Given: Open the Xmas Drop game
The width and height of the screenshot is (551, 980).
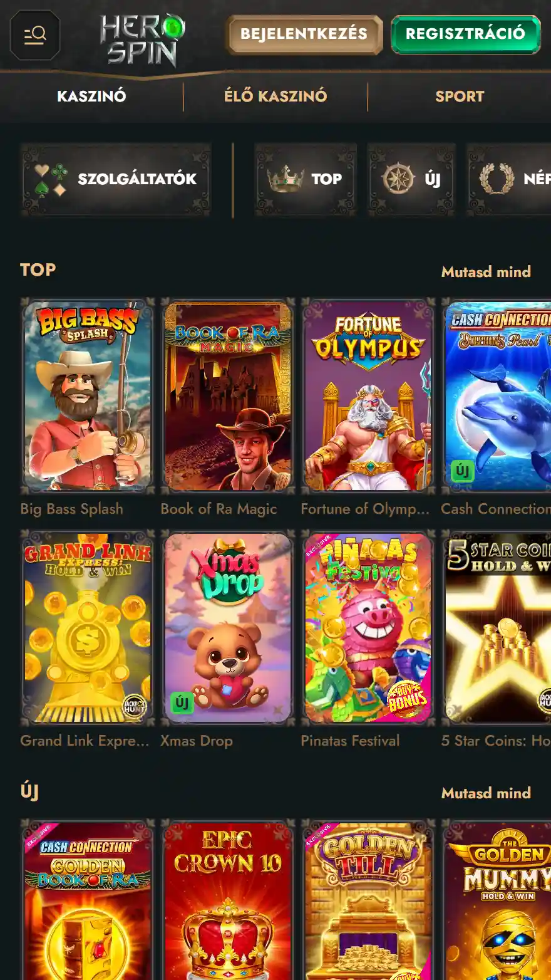Looking at the screenshot, I should 228,628.
